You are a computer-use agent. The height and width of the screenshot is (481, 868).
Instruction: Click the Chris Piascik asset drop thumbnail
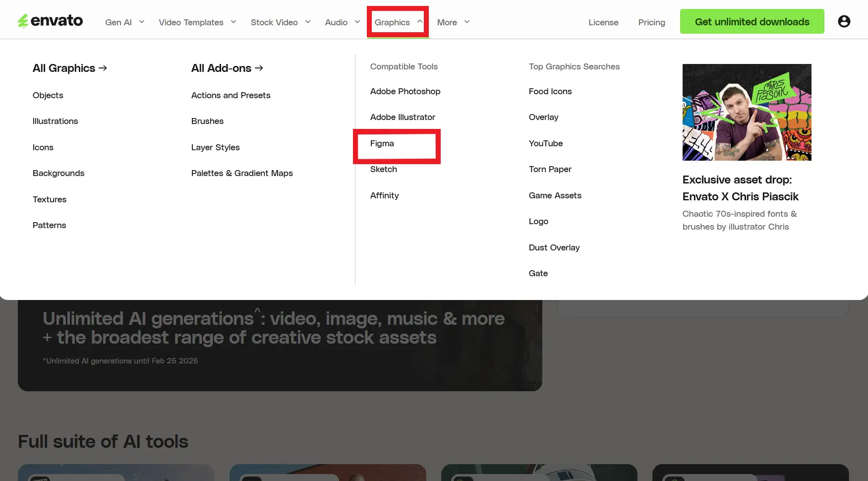point(747,112)
